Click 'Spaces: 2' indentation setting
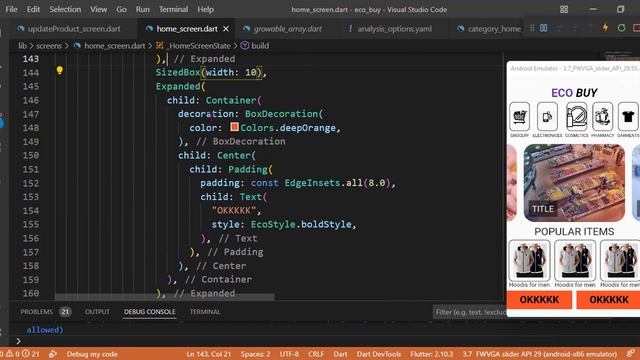Screen dimensions: 640x360 tap(255, 354)
